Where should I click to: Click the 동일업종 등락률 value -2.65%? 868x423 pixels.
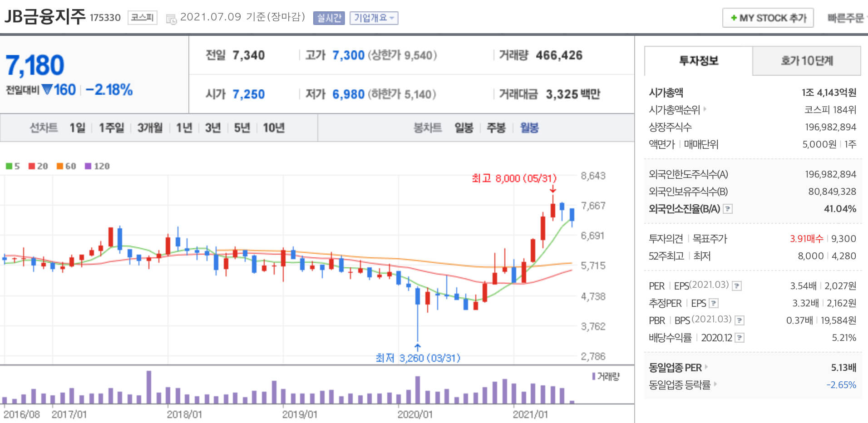(842, 385)
